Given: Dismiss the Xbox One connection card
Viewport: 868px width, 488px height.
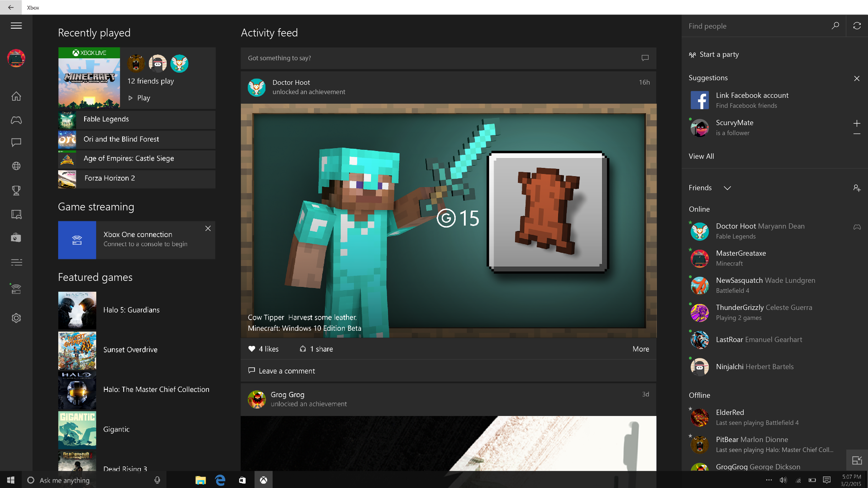Looking at the screenshot, I should point(208,228).
